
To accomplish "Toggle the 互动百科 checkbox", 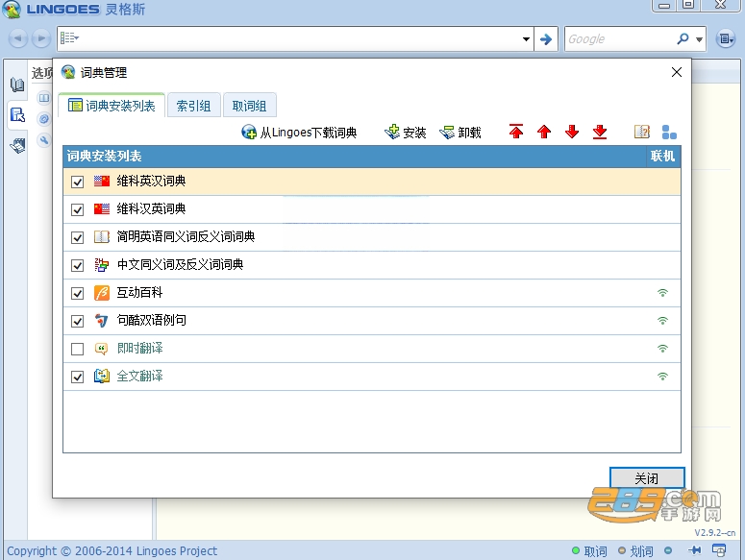I will tap(78, 293).
